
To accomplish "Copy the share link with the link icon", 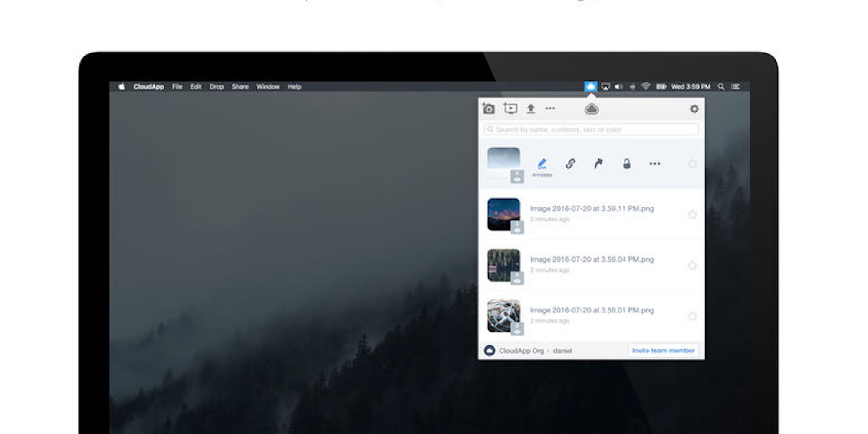I will pos(570,164).
